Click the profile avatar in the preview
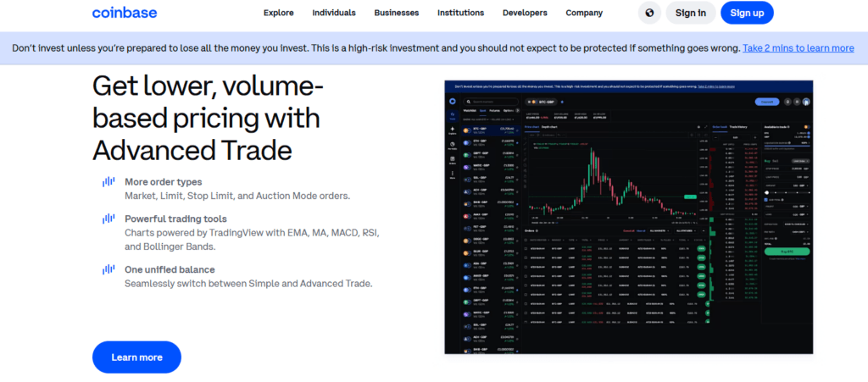 coord(806,102)
